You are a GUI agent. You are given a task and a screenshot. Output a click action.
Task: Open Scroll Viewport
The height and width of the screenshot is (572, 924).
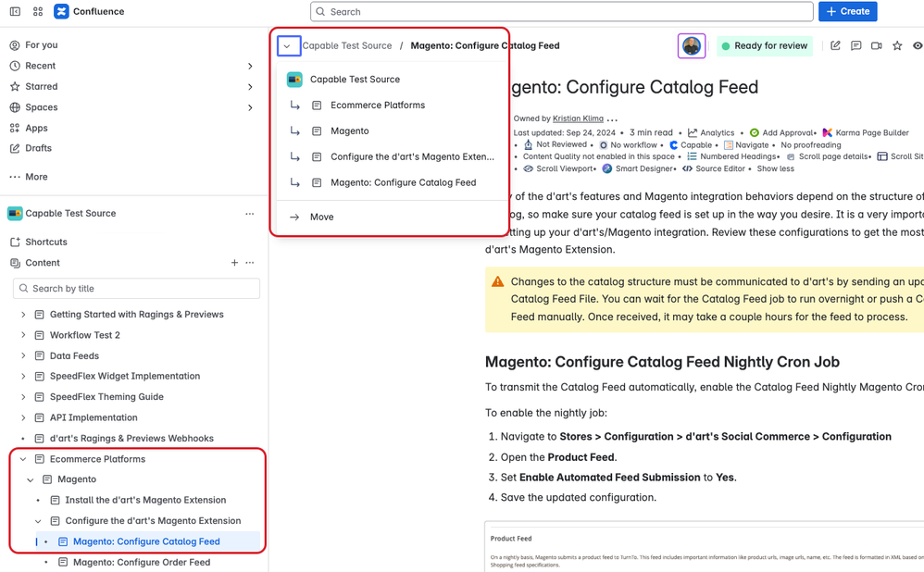click(x=558, y=168)
